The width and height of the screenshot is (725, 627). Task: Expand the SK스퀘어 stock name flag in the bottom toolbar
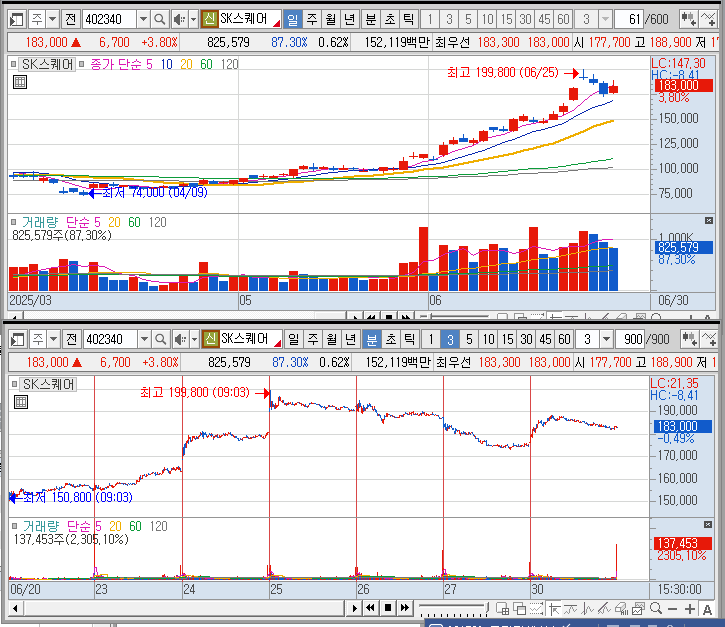click(278, 343)
